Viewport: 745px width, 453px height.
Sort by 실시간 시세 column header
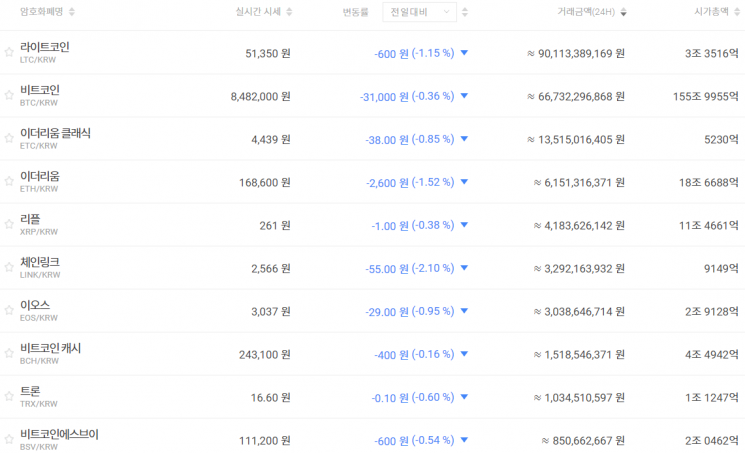(x=264, y=12)
